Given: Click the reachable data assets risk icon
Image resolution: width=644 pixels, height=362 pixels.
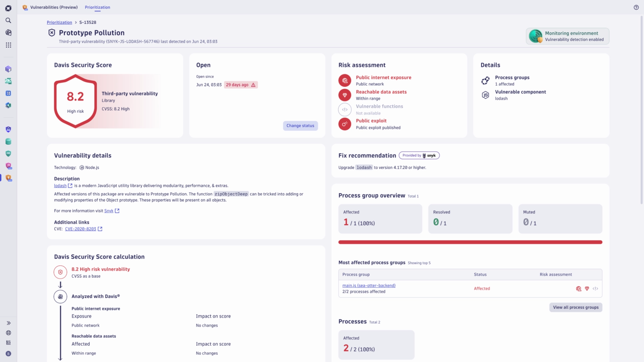Looking at the screenshot, I should tap(344, 95).
